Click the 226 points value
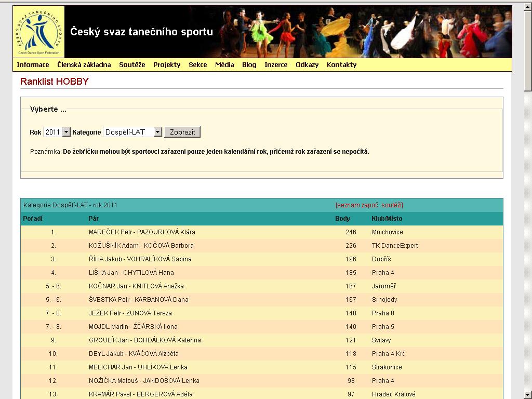 click(351, 246)
